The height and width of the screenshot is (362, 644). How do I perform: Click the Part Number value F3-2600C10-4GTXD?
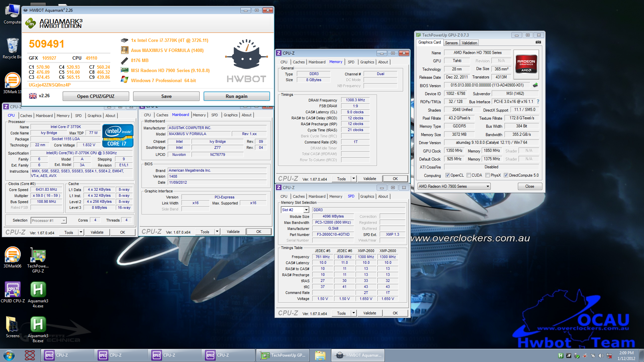[x=333, y=234]
